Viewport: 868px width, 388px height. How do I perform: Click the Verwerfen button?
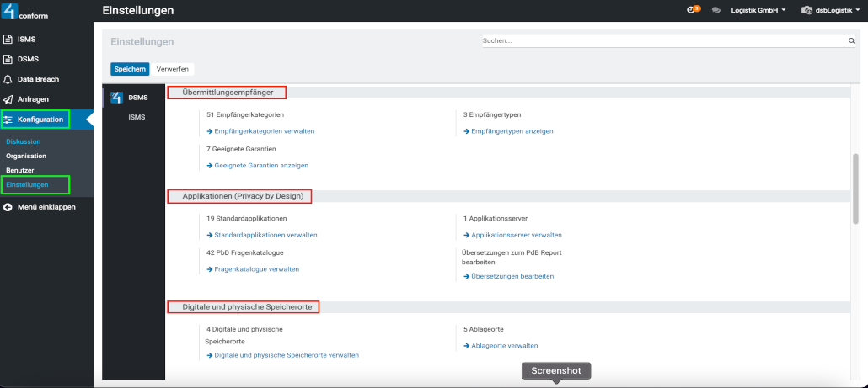173,69
